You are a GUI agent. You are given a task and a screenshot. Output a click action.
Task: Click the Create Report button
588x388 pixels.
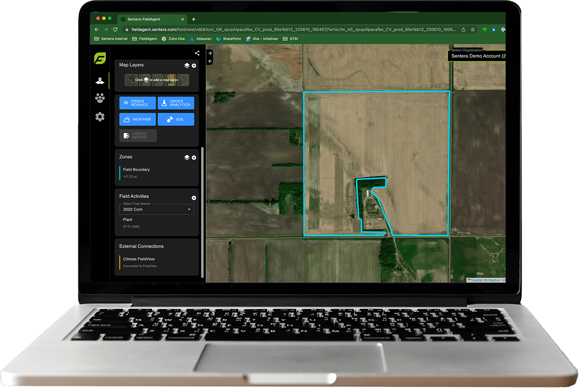pyautogui.click(x=138, y=135)
